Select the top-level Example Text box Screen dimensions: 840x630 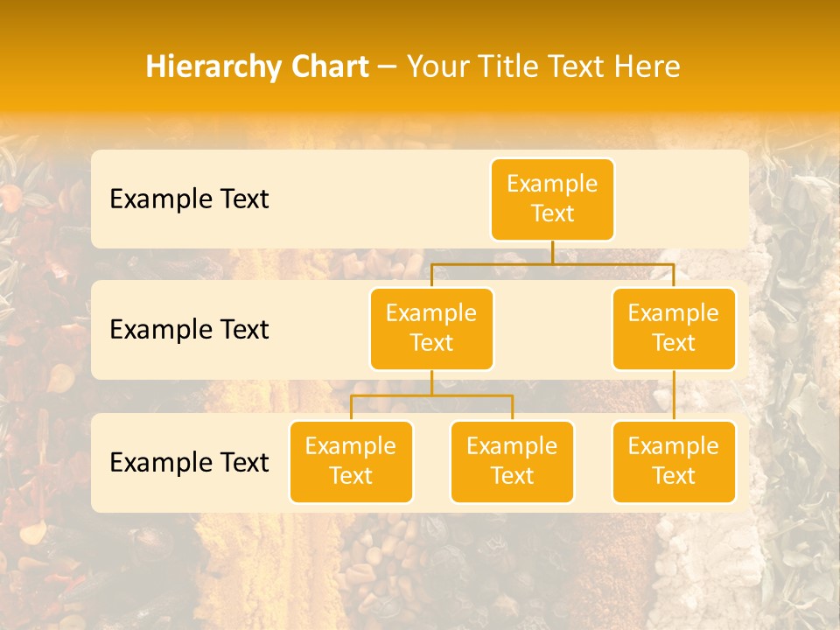552,199
